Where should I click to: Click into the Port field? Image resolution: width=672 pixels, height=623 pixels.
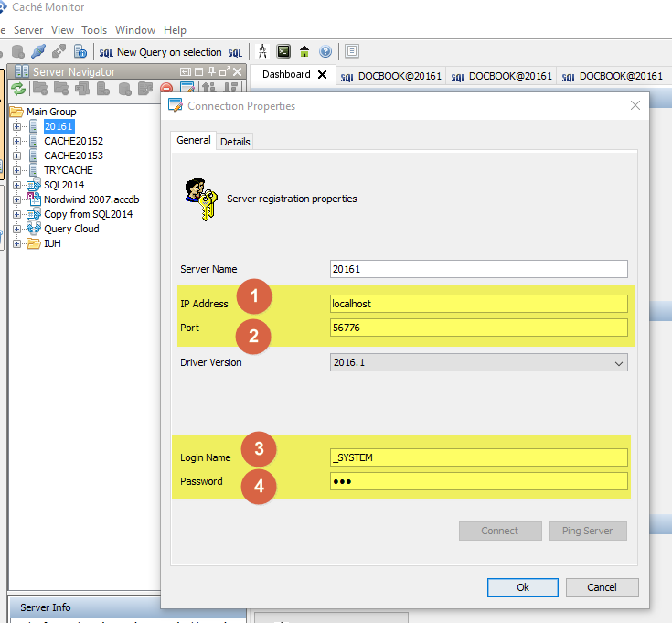coord(478,328)
